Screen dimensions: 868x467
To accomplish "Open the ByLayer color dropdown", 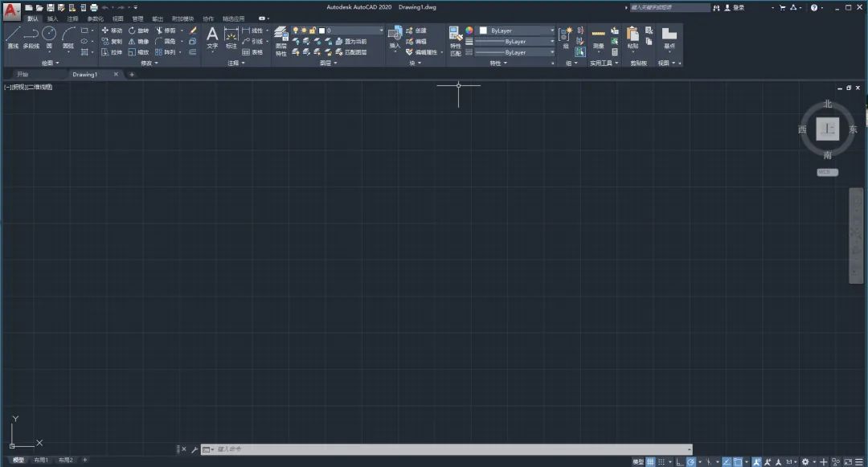I will (x=517, y=31).
